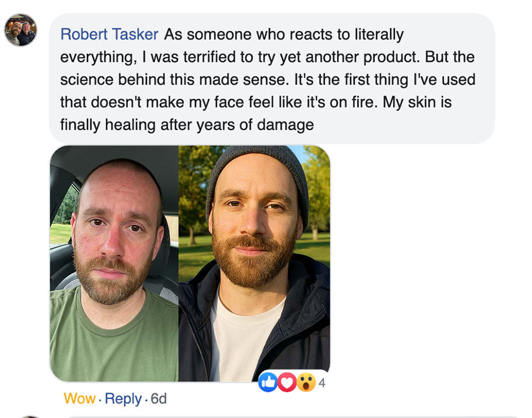Click the red heart Love reaction icon
Image resolution: width=532 pixels, height=418 pixels.
286,382
